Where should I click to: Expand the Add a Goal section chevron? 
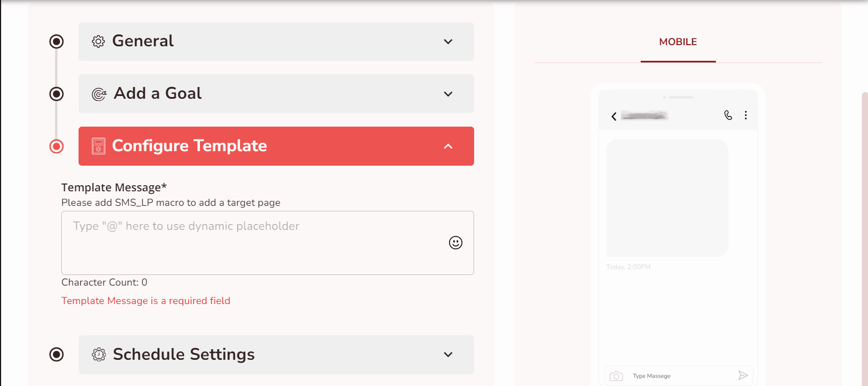click(x=448, y=94)
